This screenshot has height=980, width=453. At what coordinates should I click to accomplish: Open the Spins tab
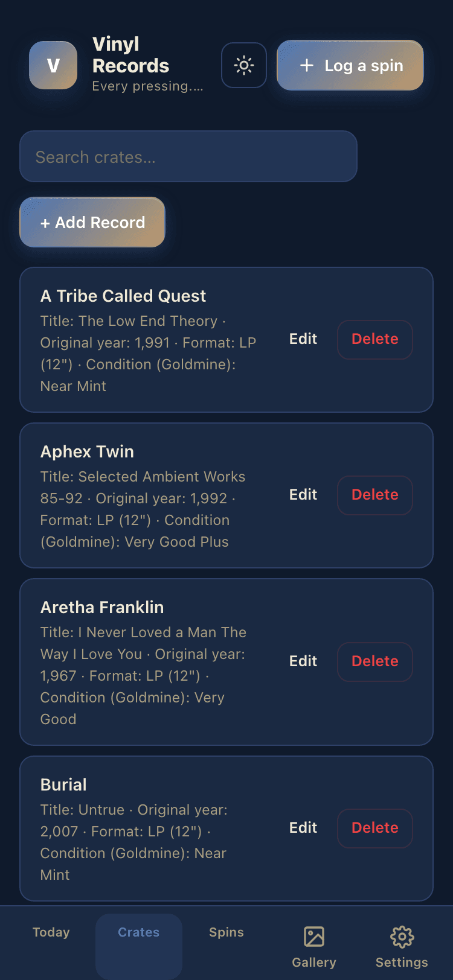[226, 932]
